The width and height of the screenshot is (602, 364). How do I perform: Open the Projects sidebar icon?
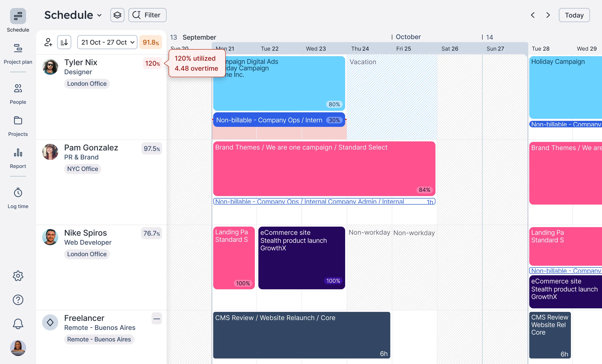point(18,121)
